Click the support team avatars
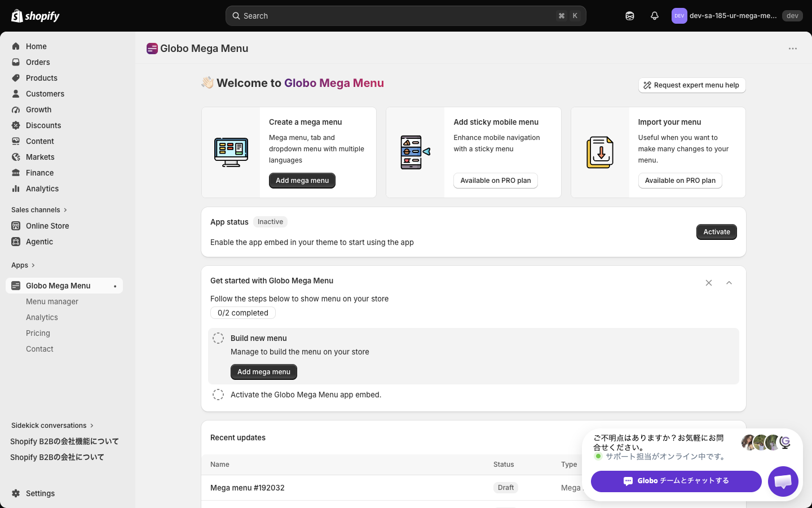The width and height of the screenshot is (812, 508). click(x=767, y=443)
